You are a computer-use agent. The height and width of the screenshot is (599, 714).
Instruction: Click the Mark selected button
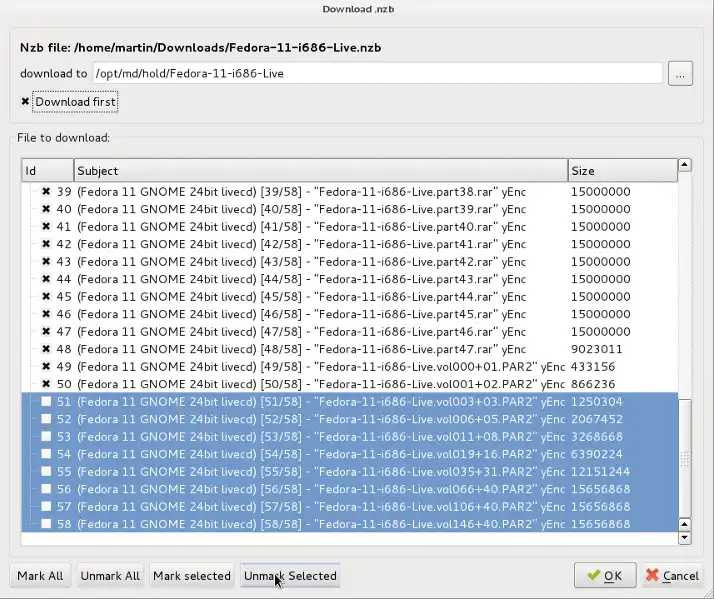pyautogui.click(x=192, y=576)
